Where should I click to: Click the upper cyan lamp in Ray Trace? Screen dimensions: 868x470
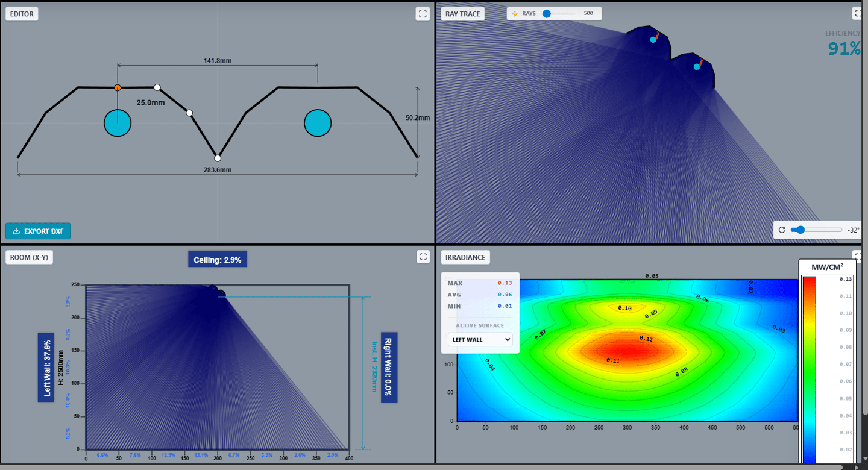tap(653, 40)
